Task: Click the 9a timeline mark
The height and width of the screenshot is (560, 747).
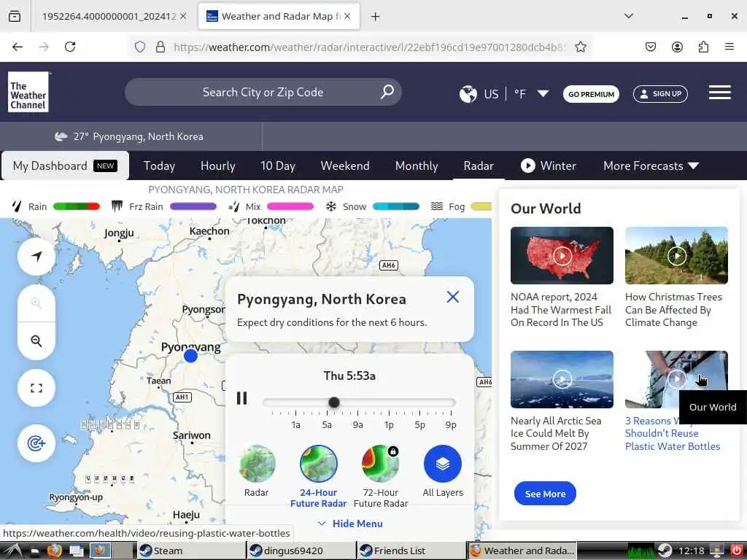Action: coord(357,425)
